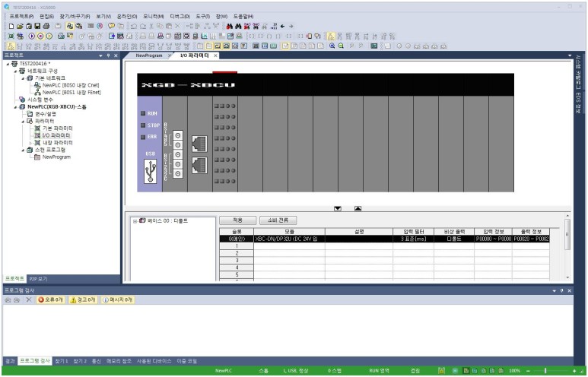Switch to the 결과 bottom tab
The height and width of the screenshot is (377, 588).
10,361
